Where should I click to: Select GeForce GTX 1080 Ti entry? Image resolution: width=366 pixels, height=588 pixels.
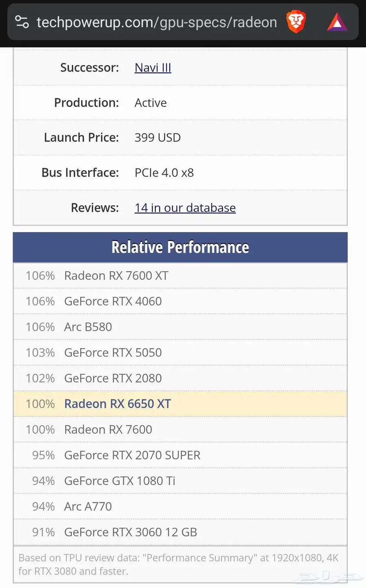coord(180,481)
